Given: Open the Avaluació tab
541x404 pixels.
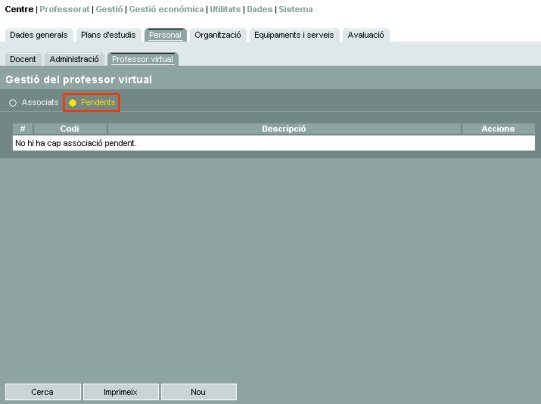Looking at the screenshot, I should 366,35.
